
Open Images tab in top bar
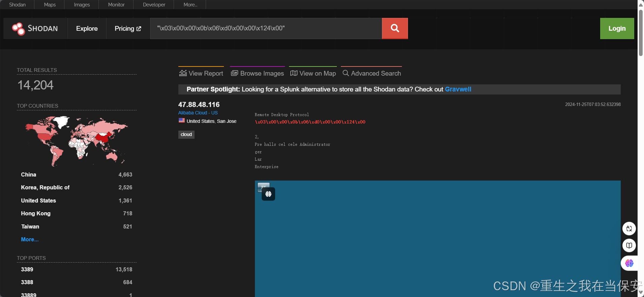click(x=82, y=5)
